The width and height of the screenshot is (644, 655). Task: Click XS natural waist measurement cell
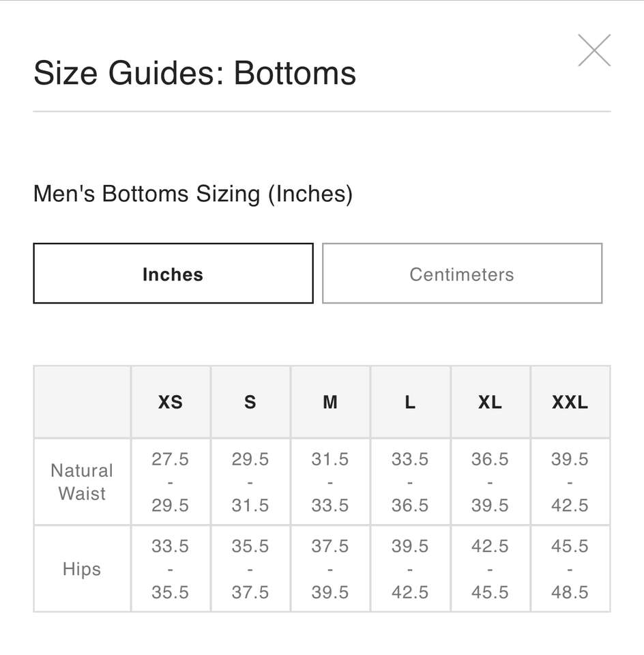[171, 482]
